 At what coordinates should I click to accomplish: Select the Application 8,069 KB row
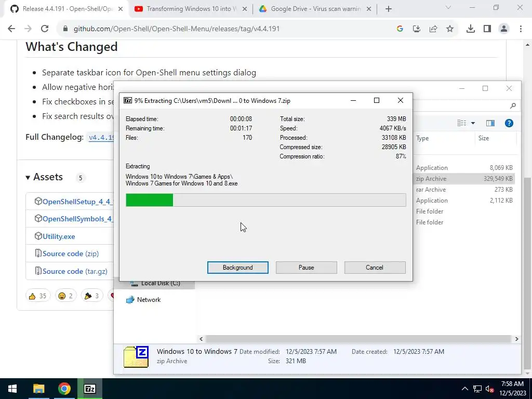click(x=464, y=168)
